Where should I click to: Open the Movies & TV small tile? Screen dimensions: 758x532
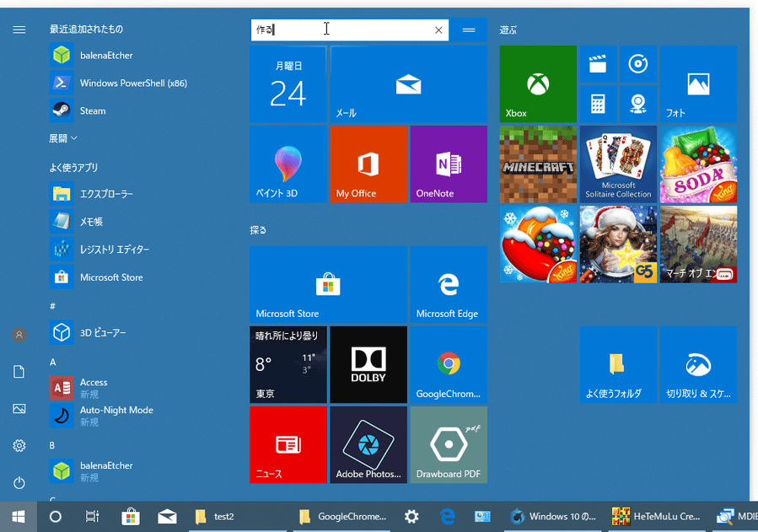coord(598,64)
